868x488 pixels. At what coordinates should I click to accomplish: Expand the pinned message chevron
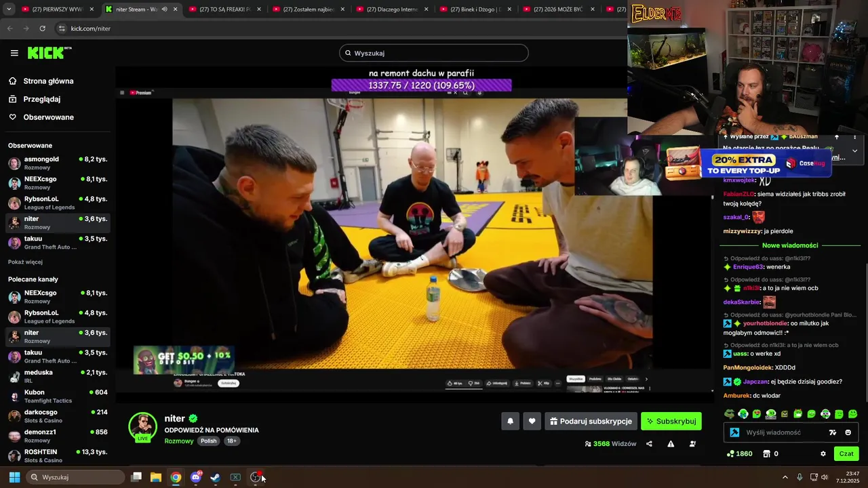[854, 150]
